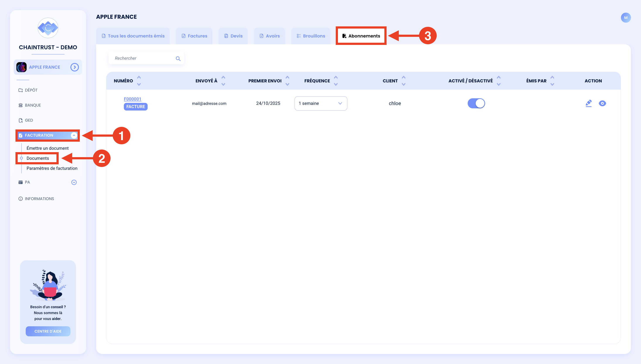This screenshot has width=641, height=364.
Task: Click the APPLE FRANCE page heading
Action: pos(116,17)
